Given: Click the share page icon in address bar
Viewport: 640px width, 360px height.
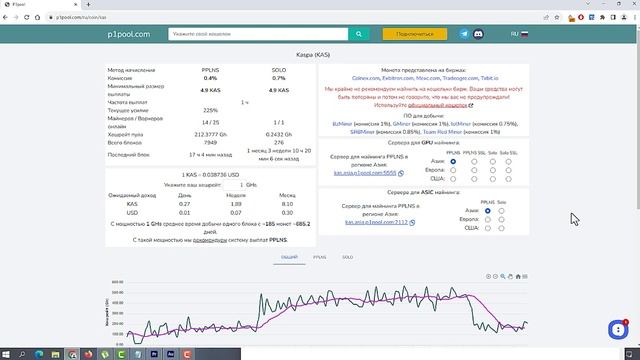Looking at the screenshot, I should (546, 18).
